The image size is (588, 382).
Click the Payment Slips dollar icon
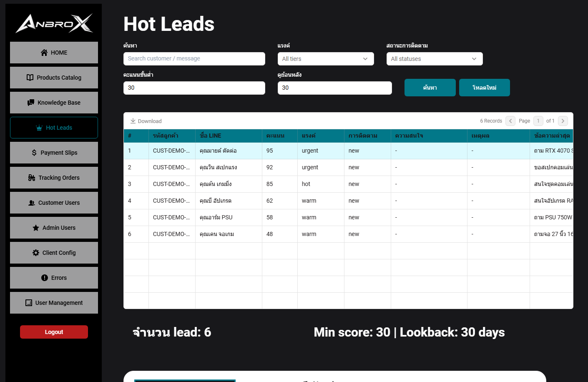tap(34, 153)
